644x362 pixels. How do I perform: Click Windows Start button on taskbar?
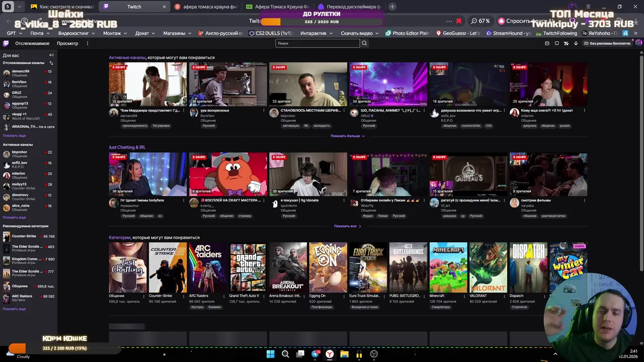(x=270, y=354)
